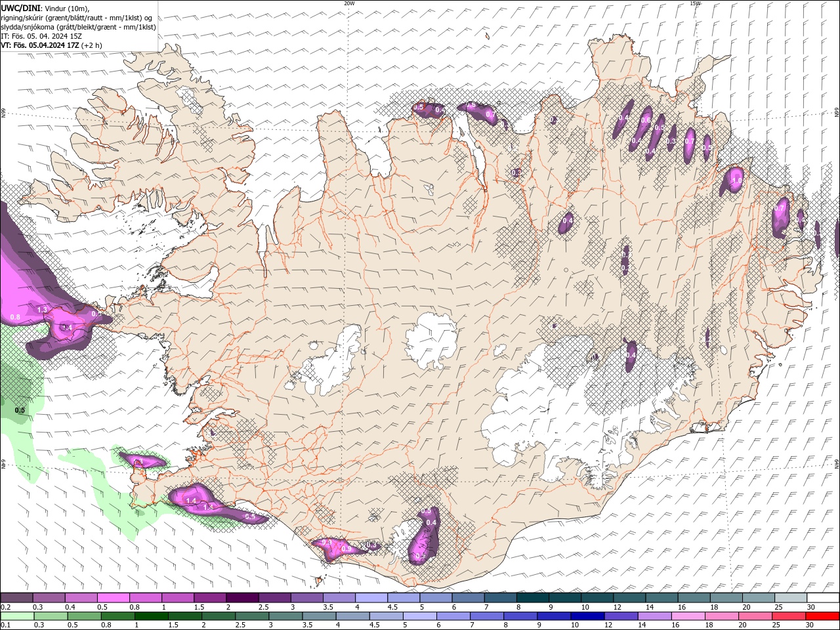Image resolution: width=840 pixels, height=630 pixels.
Task: Click the white swatch at value 30, top row
Action: (x=823, y=598)
